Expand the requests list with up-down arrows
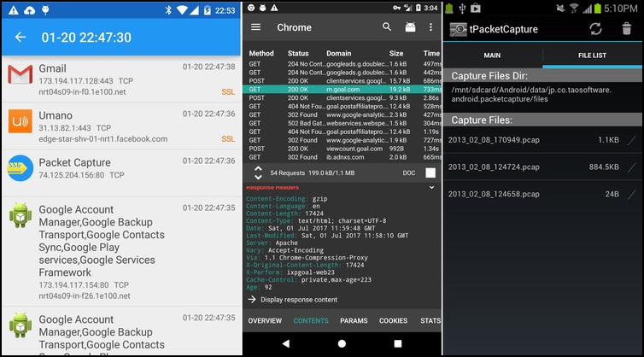 pyautogui.click(x=258, y=173)
